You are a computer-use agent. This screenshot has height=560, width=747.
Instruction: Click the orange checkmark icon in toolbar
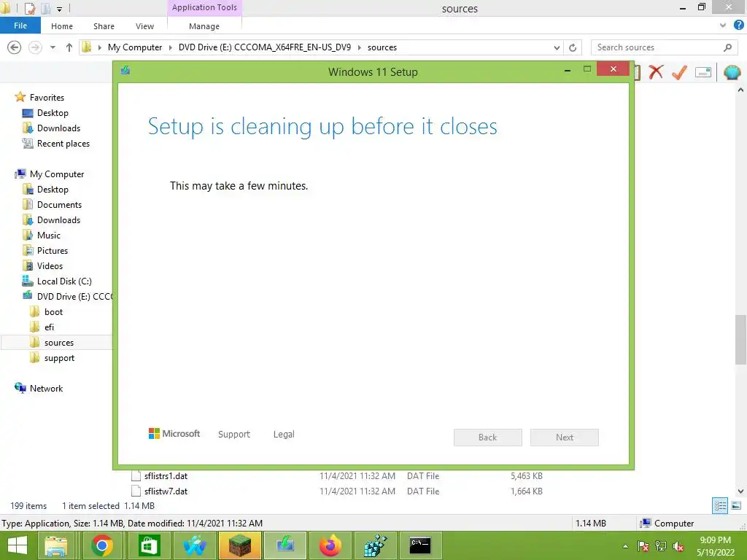tap(679, 72)
